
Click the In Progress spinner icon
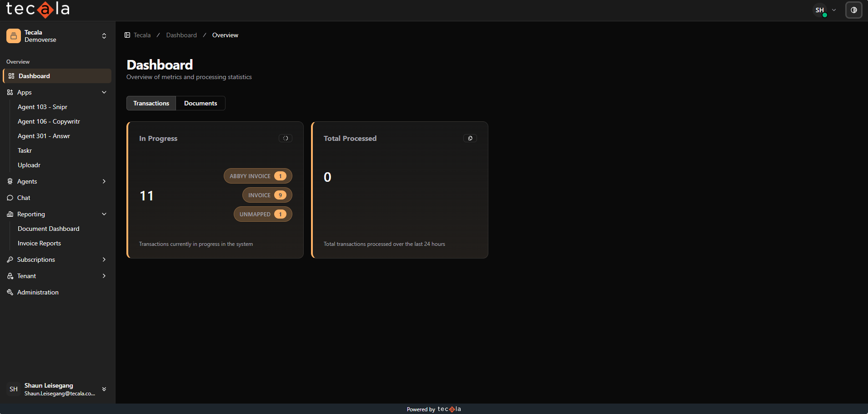tap(286, 138)
